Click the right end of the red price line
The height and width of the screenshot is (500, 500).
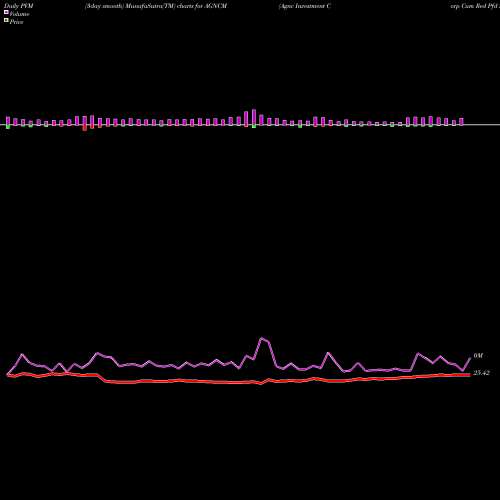coord(470,375)
